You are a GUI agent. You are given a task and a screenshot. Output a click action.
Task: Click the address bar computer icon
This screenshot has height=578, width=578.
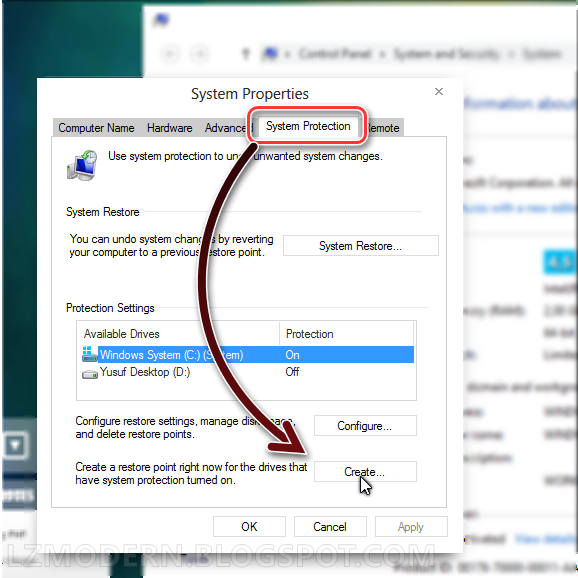(270, 54)
